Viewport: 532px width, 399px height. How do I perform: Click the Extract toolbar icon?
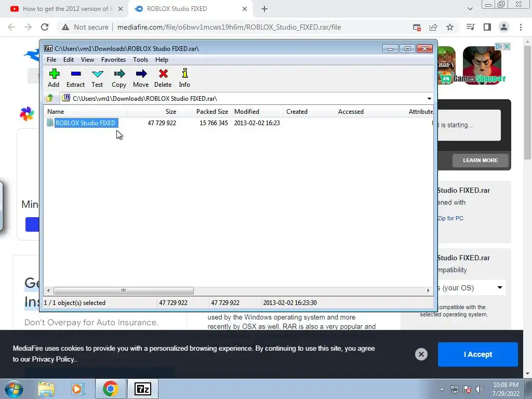click(75, 78)
